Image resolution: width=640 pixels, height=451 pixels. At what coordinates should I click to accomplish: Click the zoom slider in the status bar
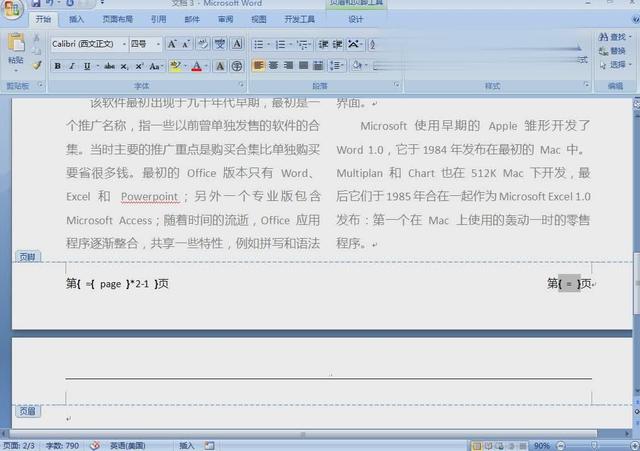[594, 446]
